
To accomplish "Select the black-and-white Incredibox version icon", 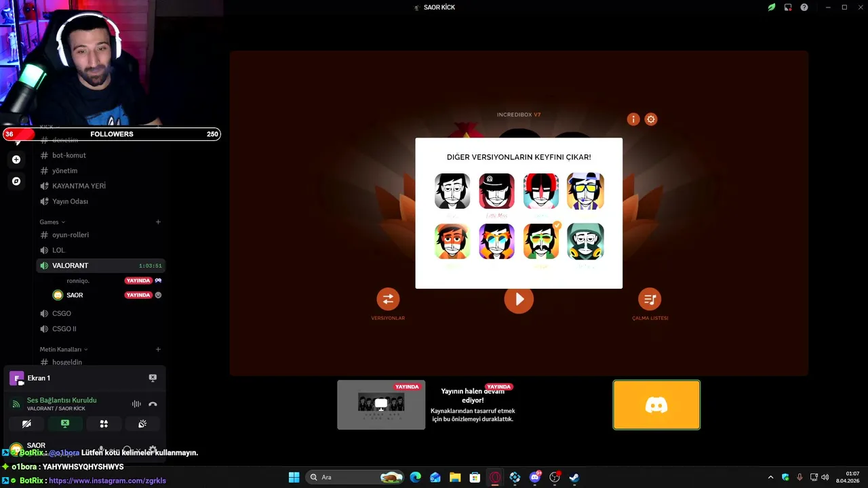I will [452, 191].
